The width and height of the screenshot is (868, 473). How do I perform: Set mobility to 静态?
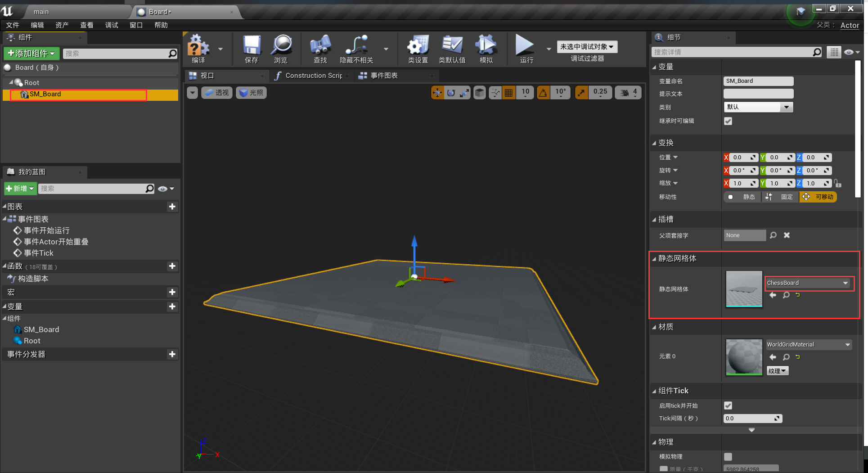[x=742, y=197]
